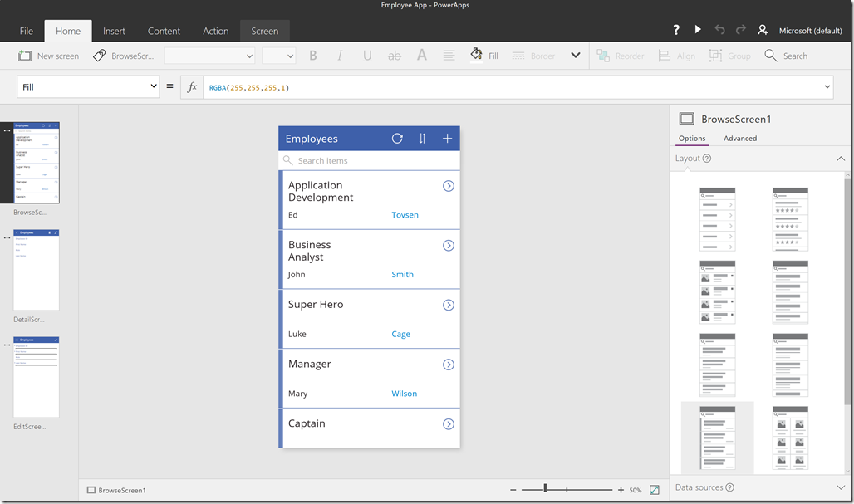
Task: Toggle Italic formatting
Action: click(x=340, y=56)
